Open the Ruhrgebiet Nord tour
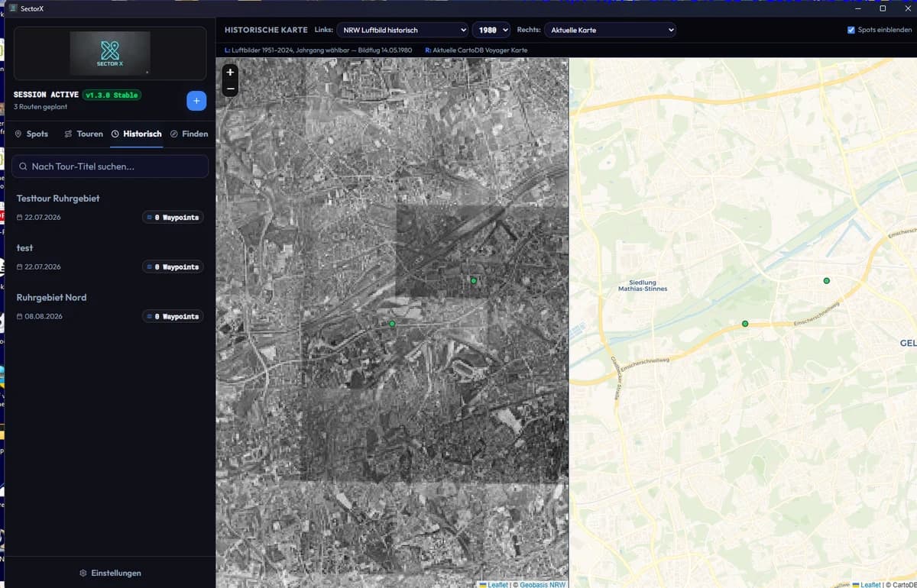This screenshot has height=588, width=917. (x=110, y=306)
